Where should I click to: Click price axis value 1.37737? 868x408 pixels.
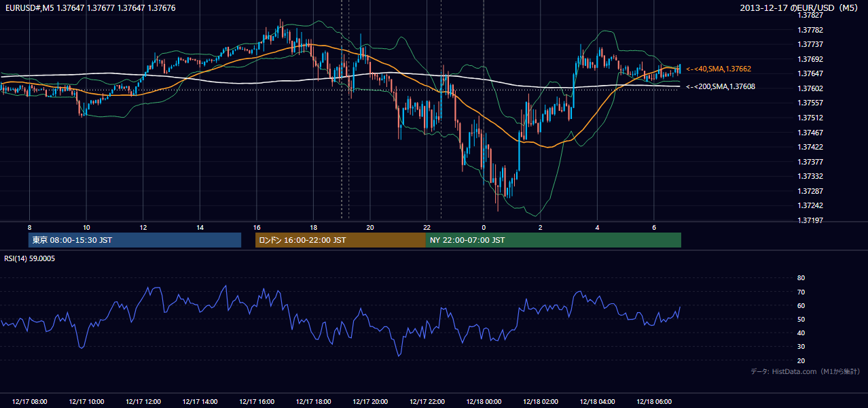(x=810, y=44)
